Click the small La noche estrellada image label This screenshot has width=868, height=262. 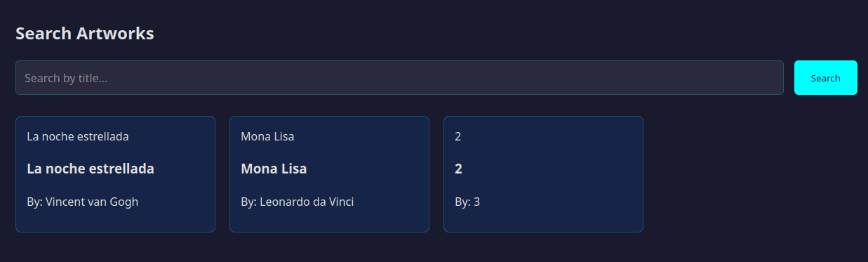click(x=78, y=136)
